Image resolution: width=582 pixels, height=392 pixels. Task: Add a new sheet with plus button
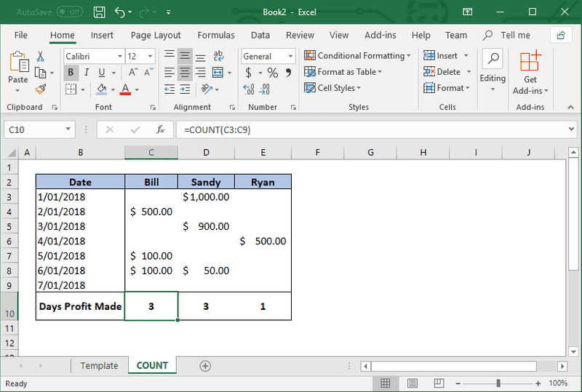click(205, 366)
